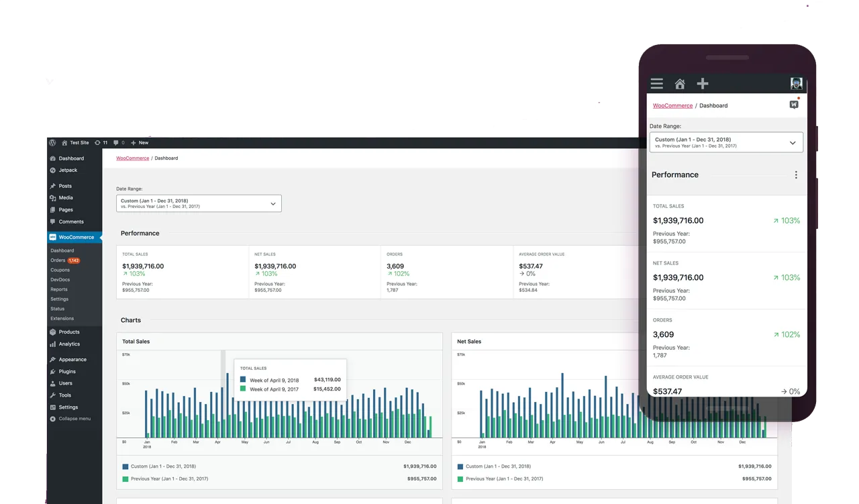Image resolution: width=859 pixels, height=504 pixels.
Task: Tap Orders 3,609 card on phone
Action: pyautogui.click(x=727, y=338)
